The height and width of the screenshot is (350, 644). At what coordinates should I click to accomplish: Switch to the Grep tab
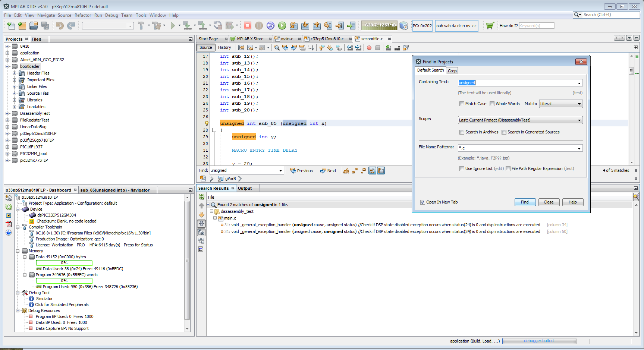tap(452, 70)
